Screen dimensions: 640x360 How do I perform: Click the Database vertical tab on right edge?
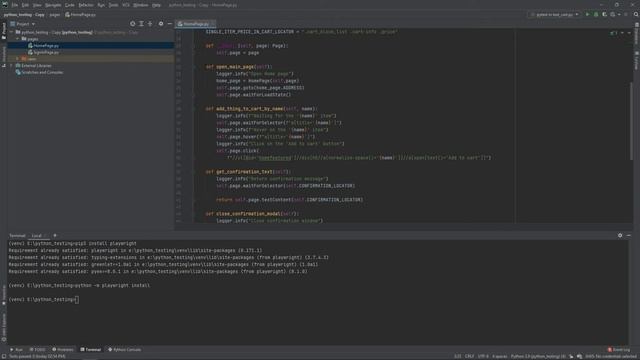636,34
